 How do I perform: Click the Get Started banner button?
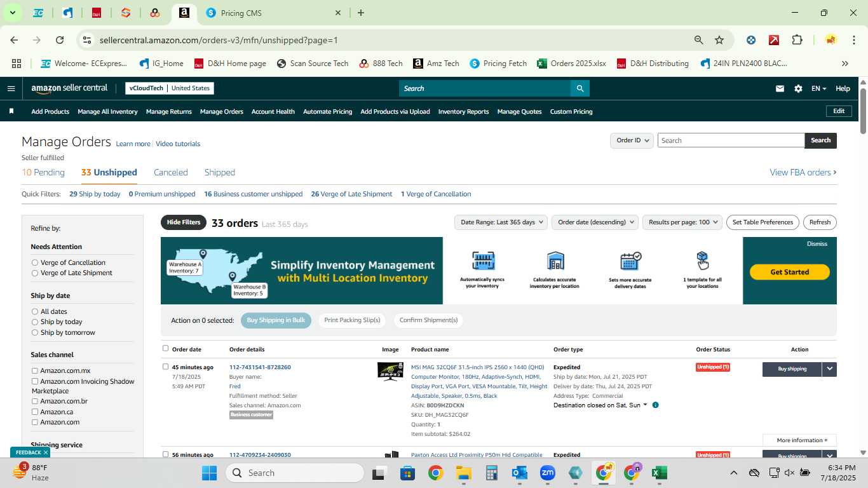click(x=790, y=272)
